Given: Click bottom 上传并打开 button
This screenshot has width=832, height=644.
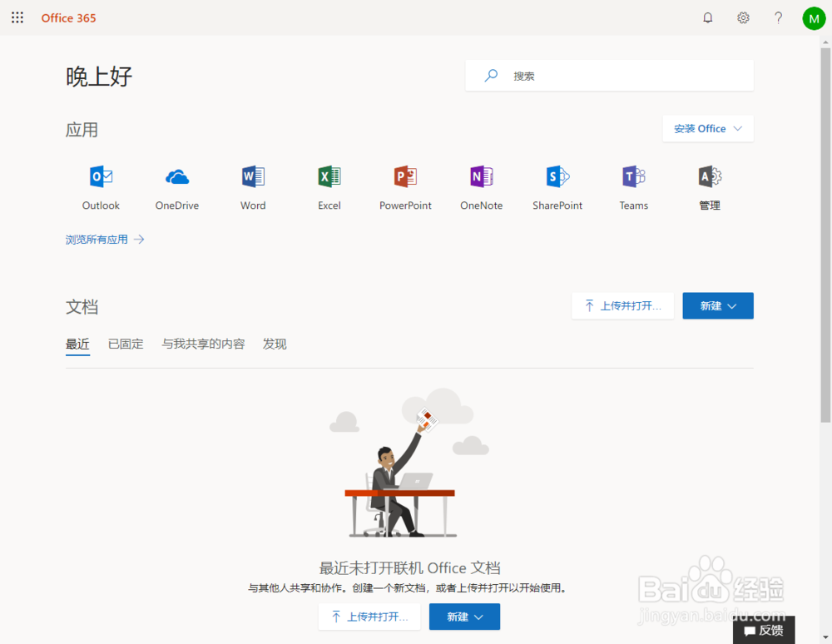Looking at the screenshot, I should point(369,617).
